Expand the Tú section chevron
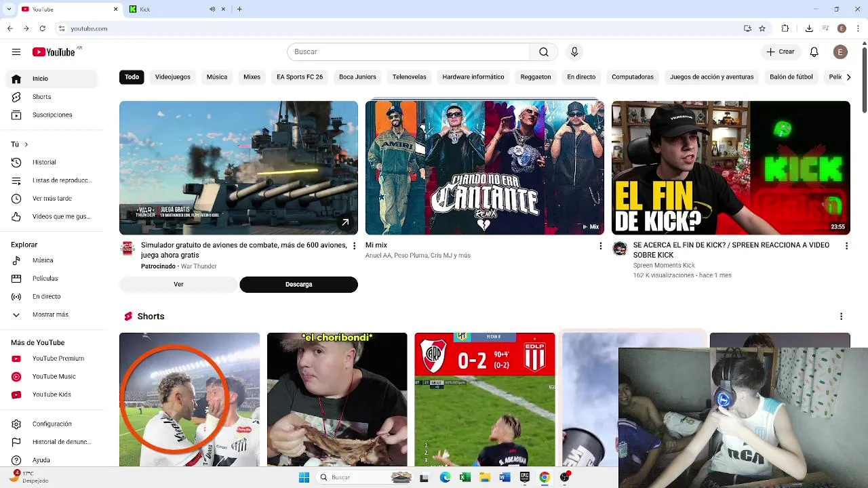868x488 pixels. pyautogui.click(x=26, y=144)
